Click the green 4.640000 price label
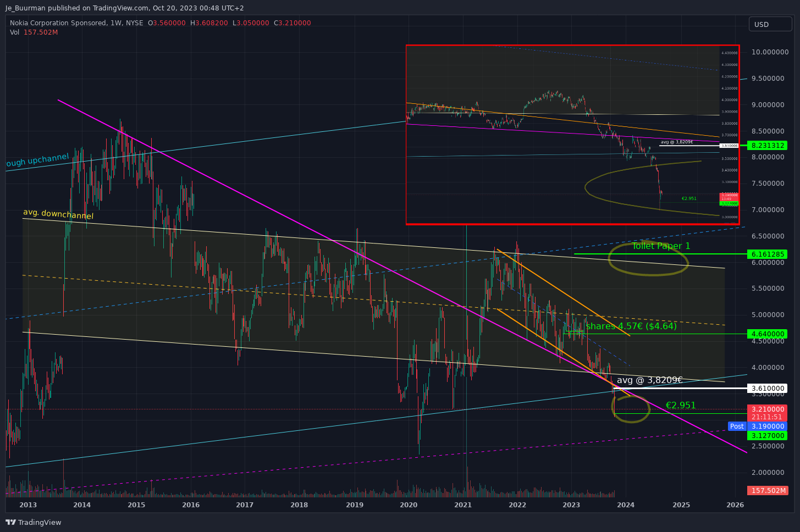The width and height of the screenshot is (800, 532). 767,334
